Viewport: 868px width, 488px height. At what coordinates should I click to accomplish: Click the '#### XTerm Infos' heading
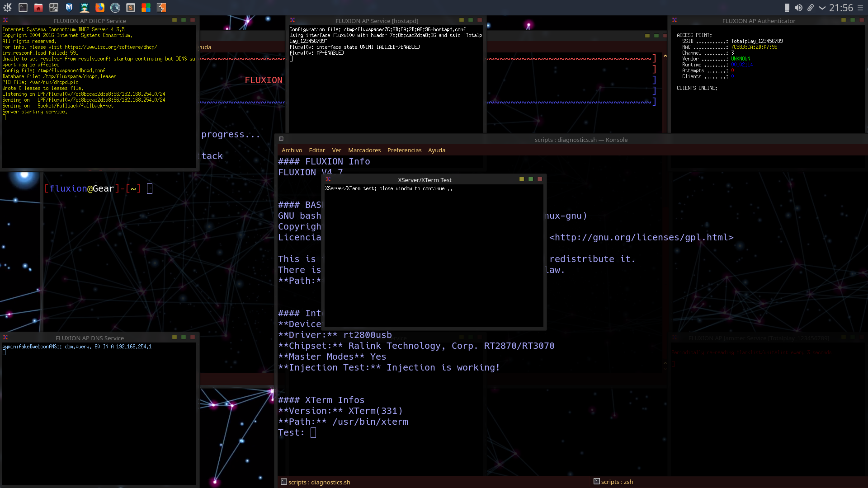pyautogui.click(x=321, y=400)
